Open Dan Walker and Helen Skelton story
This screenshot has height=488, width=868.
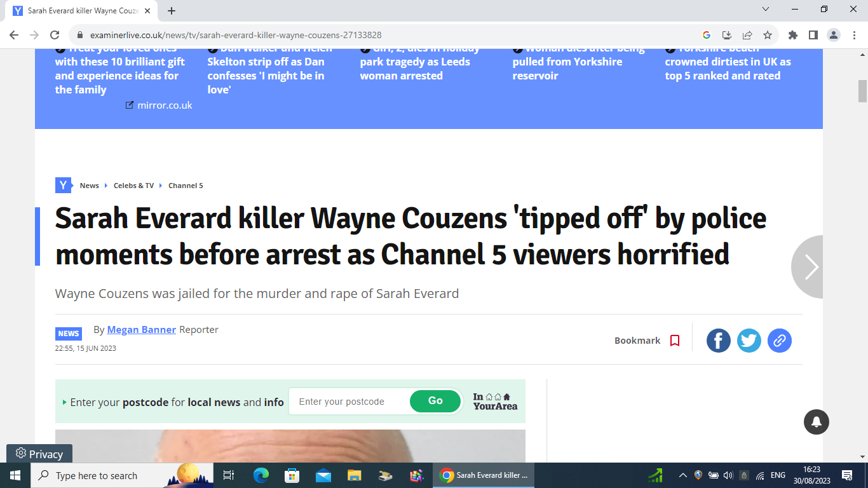[269, 69]
